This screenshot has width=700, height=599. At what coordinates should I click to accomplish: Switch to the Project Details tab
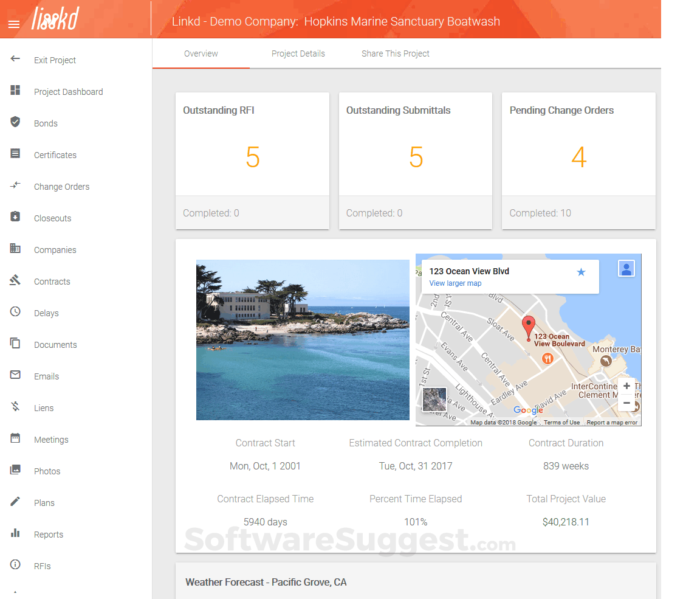click(x=298, y=54)
